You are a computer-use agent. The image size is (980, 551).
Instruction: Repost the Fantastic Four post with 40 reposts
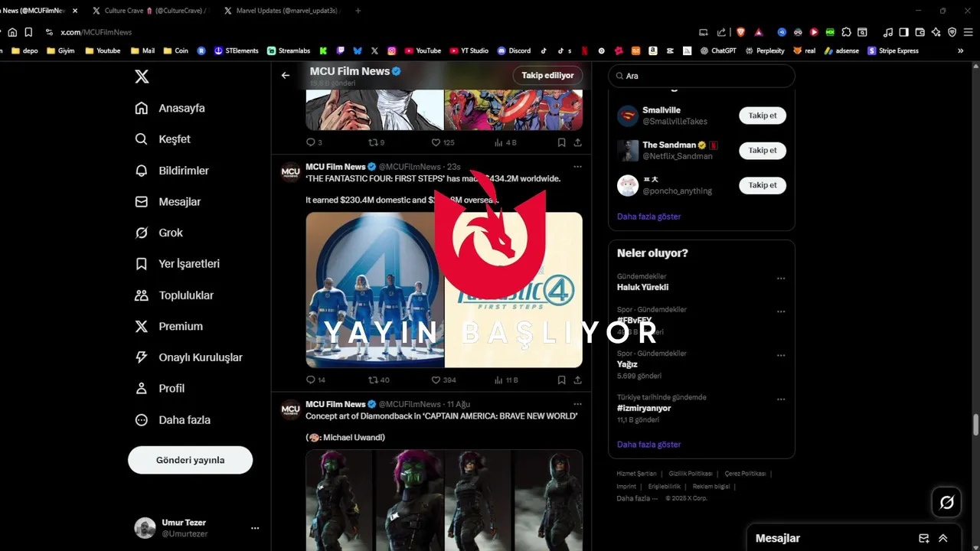coord(379,380)
